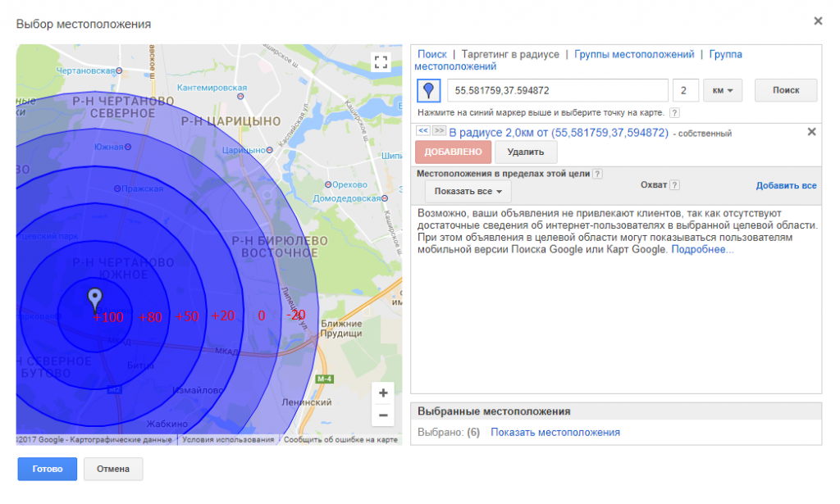Select Таргетинг в радиусе tab
Image resolution: width=840 pixels, height=504 pixels.
tap(510, 54)
